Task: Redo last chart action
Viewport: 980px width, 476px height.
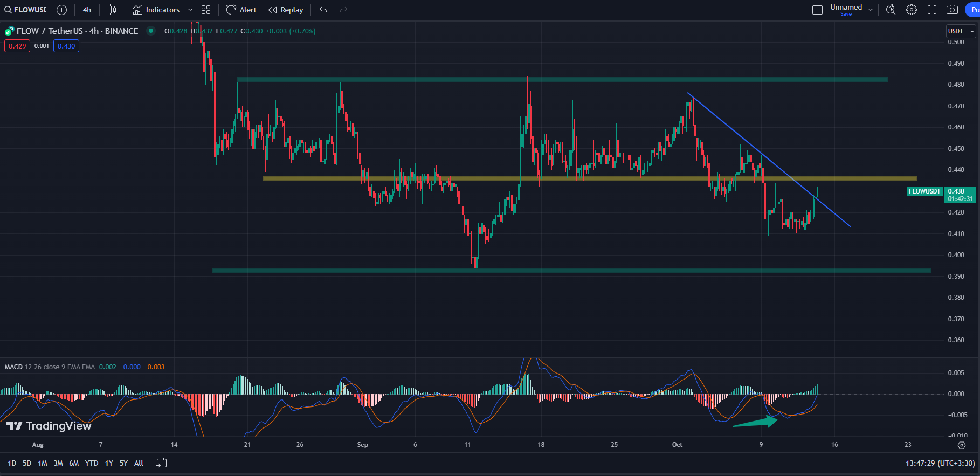Action: click(x=343, y=10)
